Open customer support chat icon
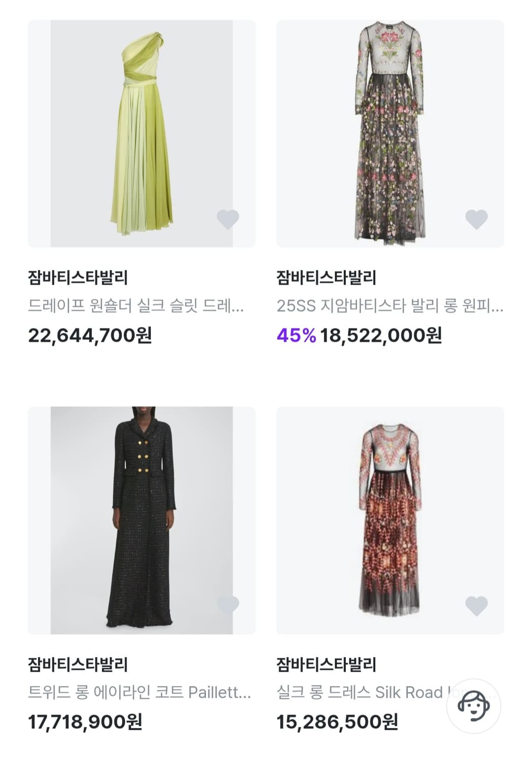Viewport: 532px width, 761px height. pyautogui.click(x=474, y=706)
